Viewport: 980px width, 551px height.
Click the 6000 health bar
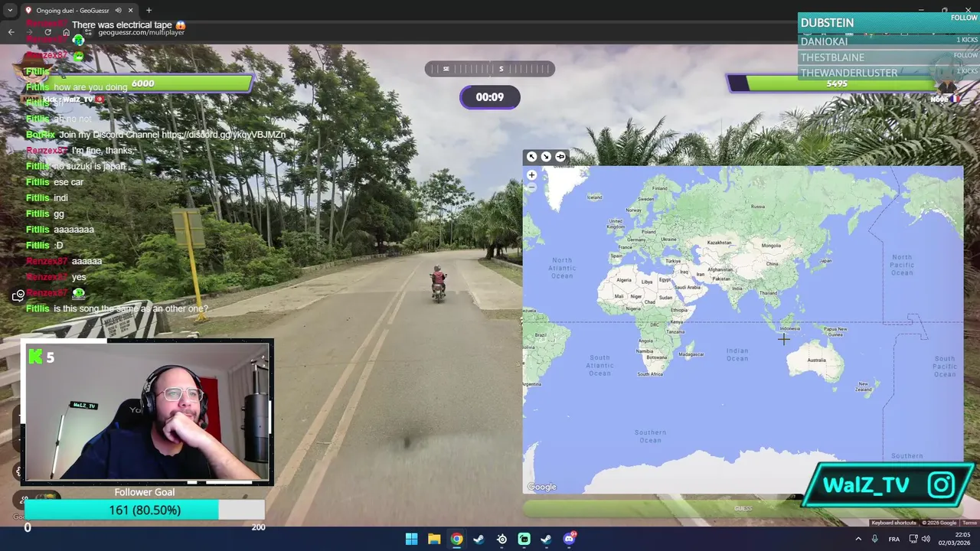pos(142,83)
